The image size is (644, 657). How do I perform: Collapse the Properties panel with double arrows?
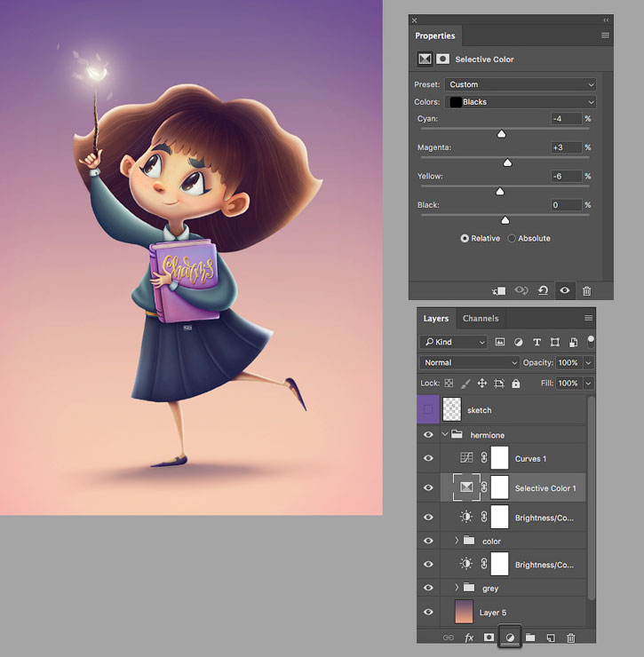pyautogui.click(x=606, y=20)
